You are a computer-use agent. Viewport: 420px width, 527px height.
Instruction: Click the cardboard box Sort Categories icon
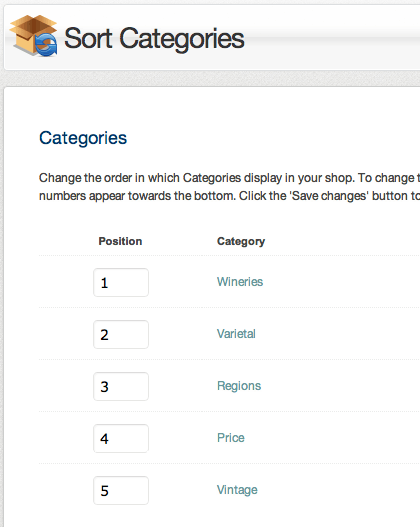(33, 35)
